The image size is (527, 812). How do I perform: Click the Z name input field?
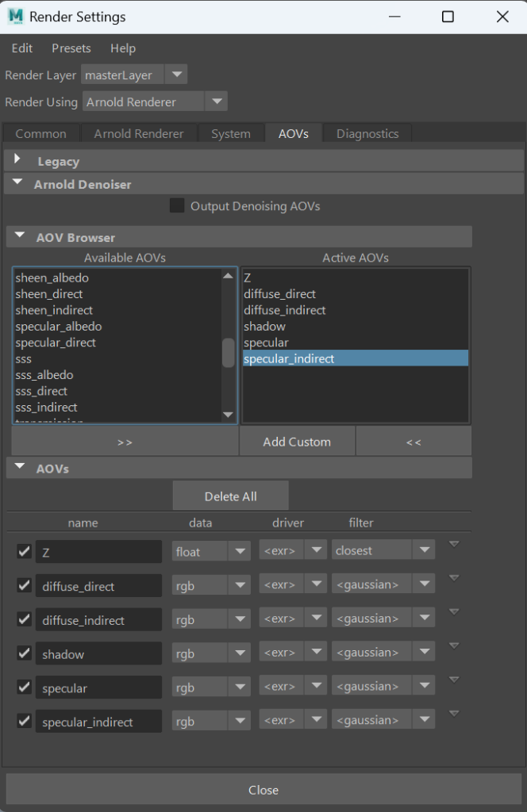click(x=98, y=552)
